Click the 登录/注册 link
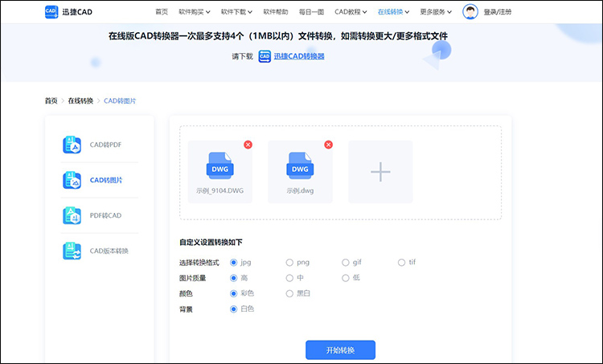 tap(498, 12)
